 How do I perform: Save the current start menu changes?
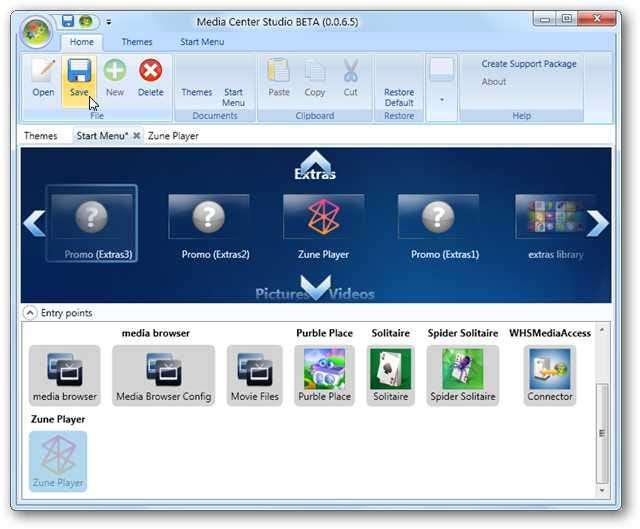click(79, 78)
